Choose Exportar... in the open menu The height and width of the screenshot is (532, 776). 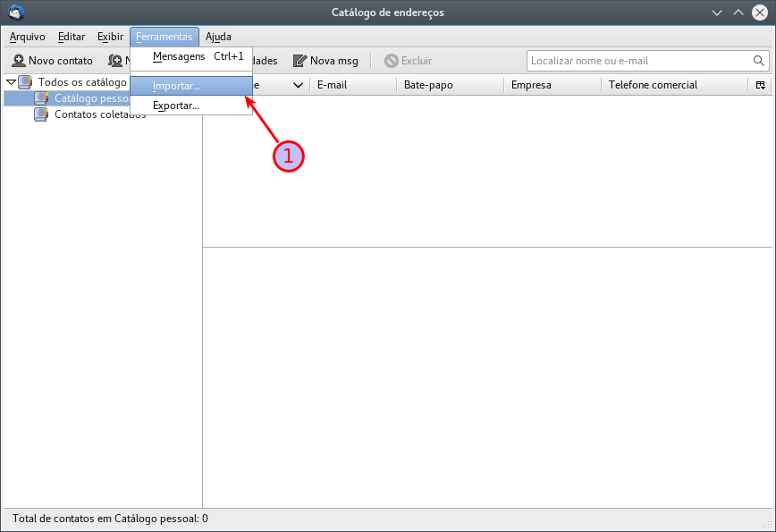(176, 106)
